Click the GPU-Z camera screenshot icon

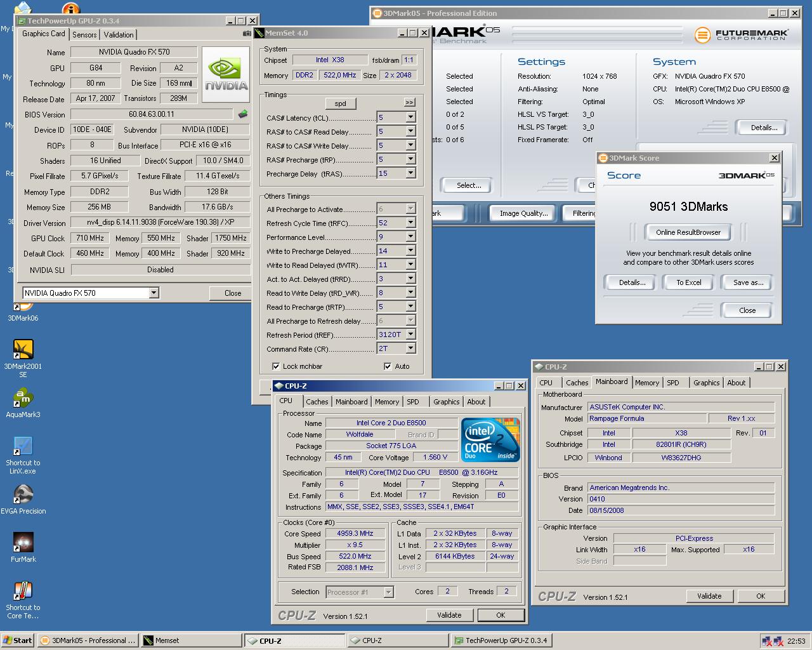(x=247, y=34)
